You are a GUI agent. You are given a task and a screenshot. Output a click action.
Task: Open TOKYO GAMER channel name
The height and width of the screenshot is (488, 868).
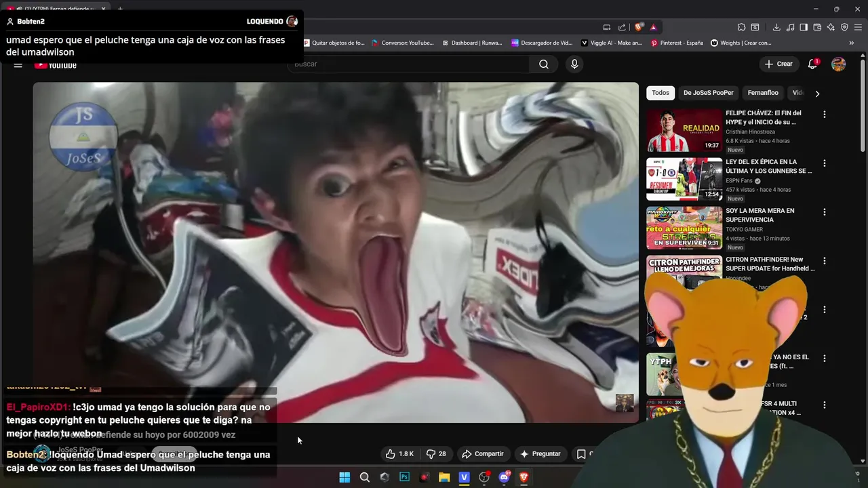coord(744,230)
